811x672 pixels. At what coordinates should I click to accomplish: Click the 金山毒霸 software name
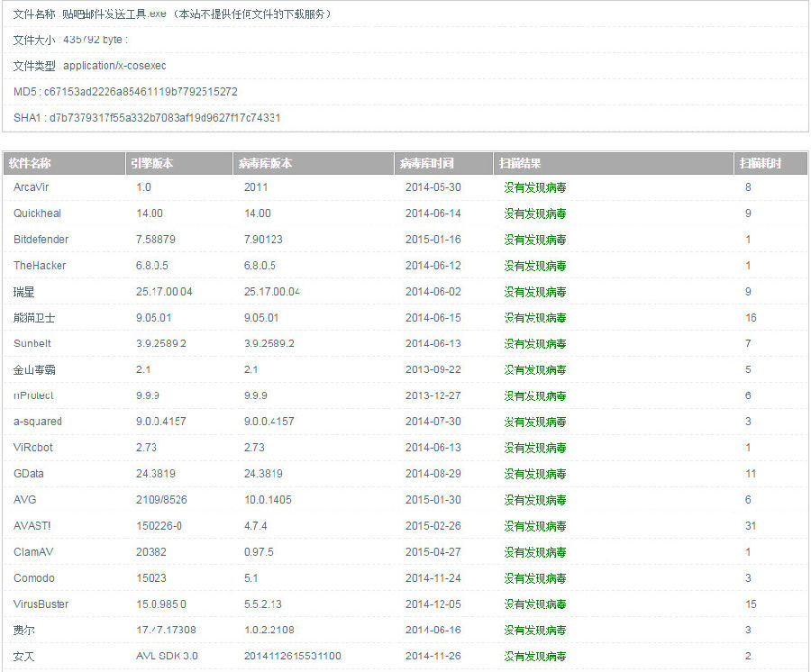pos(35,370)
